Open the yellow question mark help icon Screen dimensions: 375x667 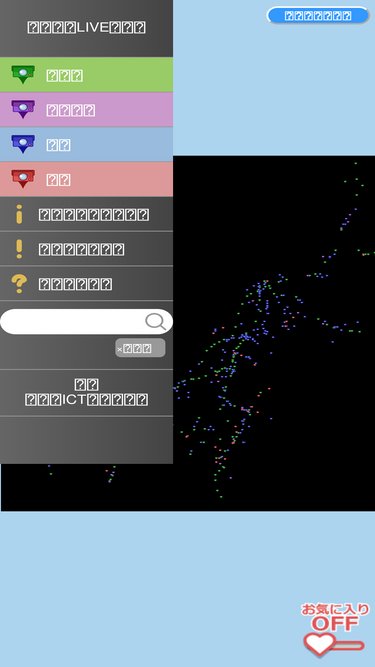pos(19,284)
